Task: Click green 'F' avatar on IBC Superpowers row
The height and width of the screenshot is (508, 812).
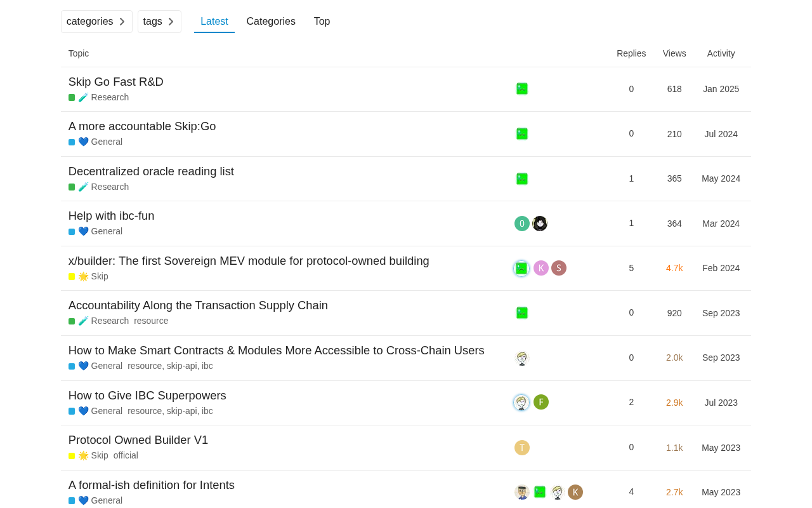Action: click(x=541, y=402)
